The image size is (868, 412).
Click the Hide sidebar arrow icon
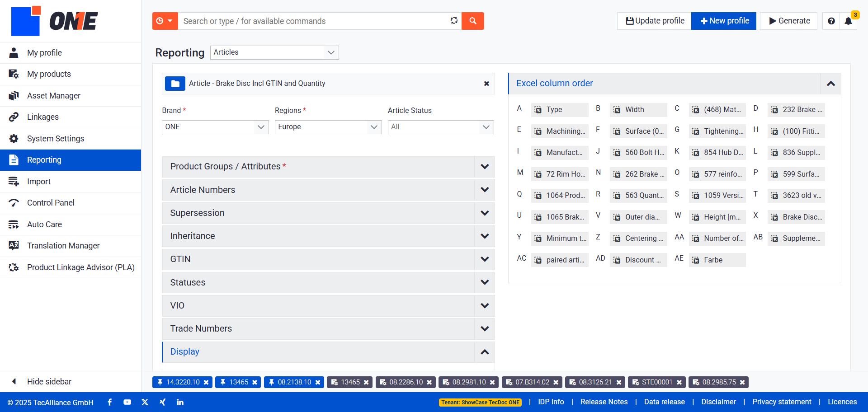14,381
